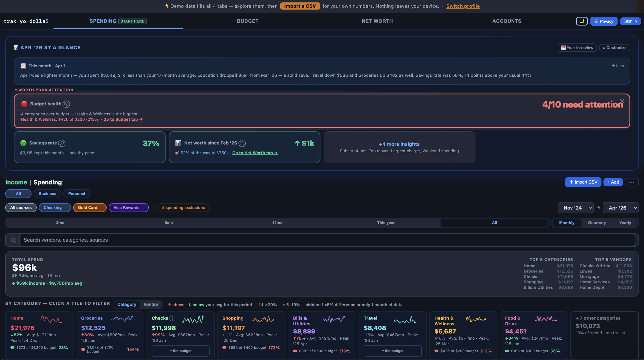The width and height of the screenshot is (644, 360).
Task: Switch to the Net Worth tab
Action: 377,21
